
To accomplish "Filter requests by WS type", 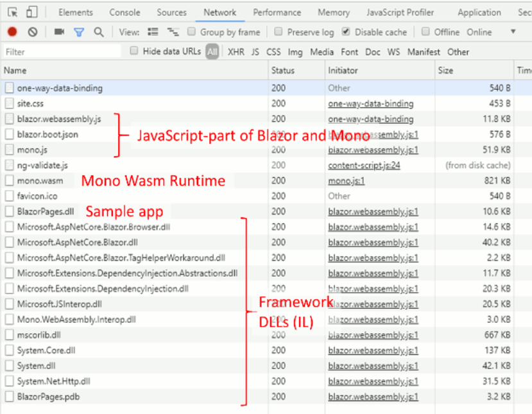I will (393, 52).
